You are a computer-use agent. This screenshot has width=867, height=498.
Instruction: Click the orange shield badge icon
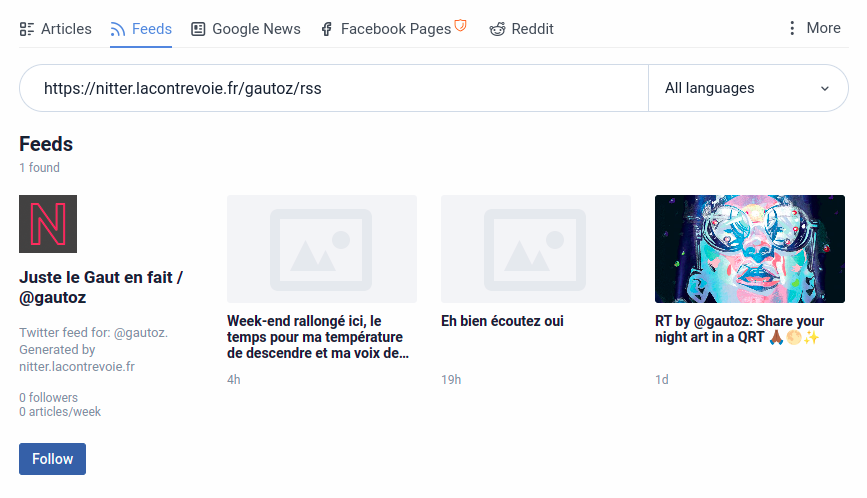pyautogui.click(x=461, y=26)
